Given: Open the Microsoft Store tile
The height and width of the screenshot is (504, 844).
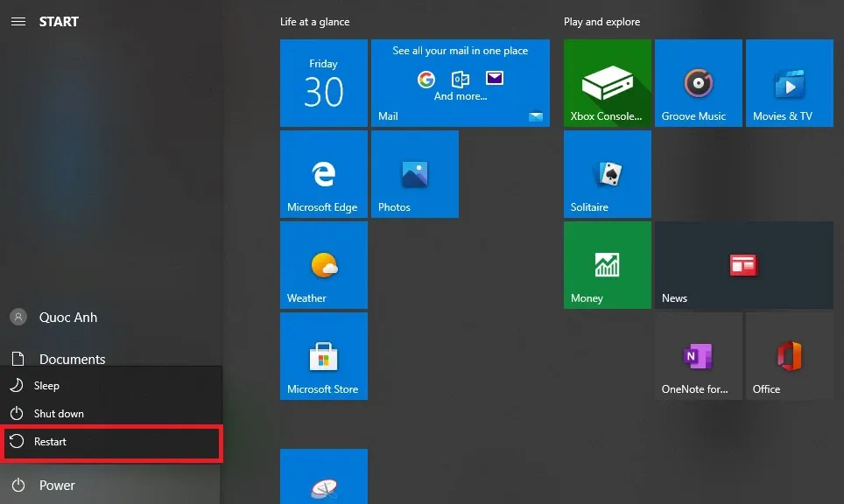Looking at the screenshot, I should 323,356.
